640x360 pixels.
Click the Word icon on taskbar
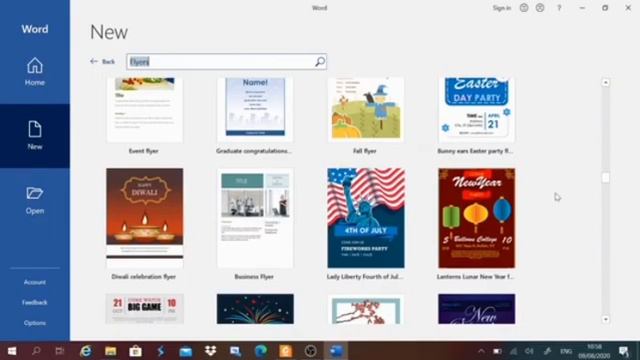point(336,351)
